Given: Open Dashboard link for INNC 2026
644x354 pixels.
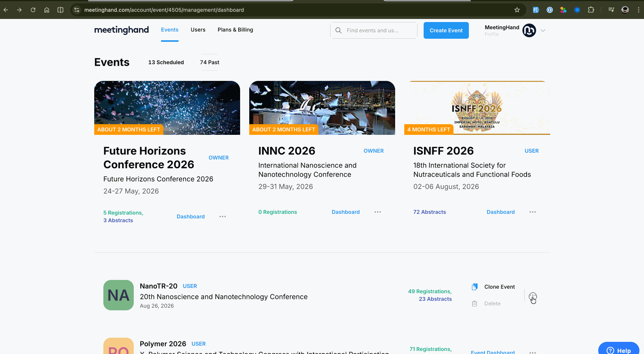Looking at the screenshot, I should click(345, 212).
